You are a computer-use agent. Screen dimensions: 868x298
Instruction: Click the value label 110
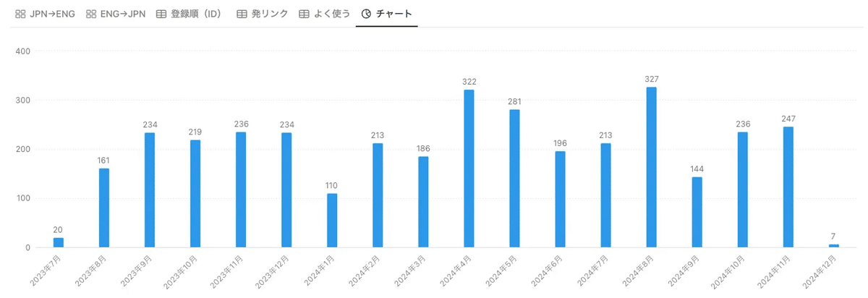point(332,185)
